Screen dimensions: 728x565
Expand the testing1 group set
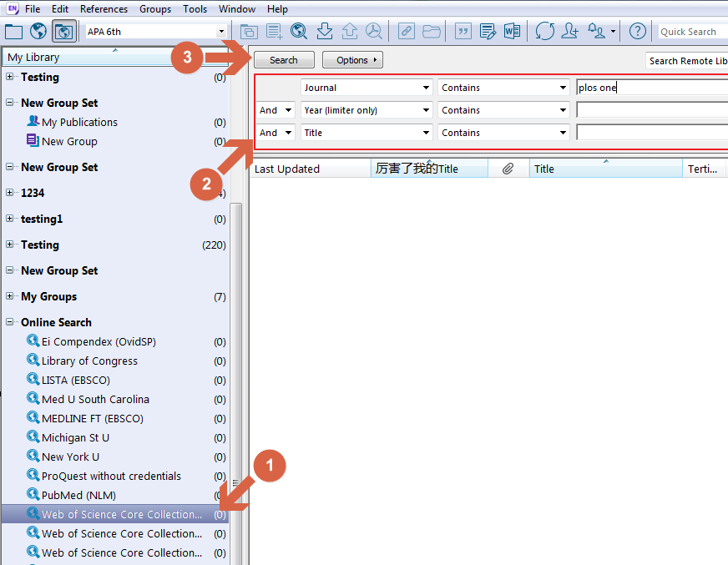9,218
